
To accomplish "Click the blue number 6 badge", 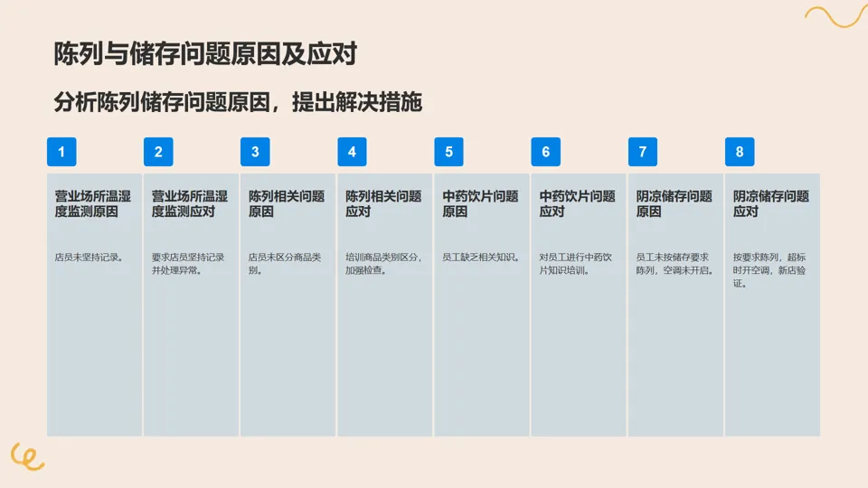I will click(546, 152).
